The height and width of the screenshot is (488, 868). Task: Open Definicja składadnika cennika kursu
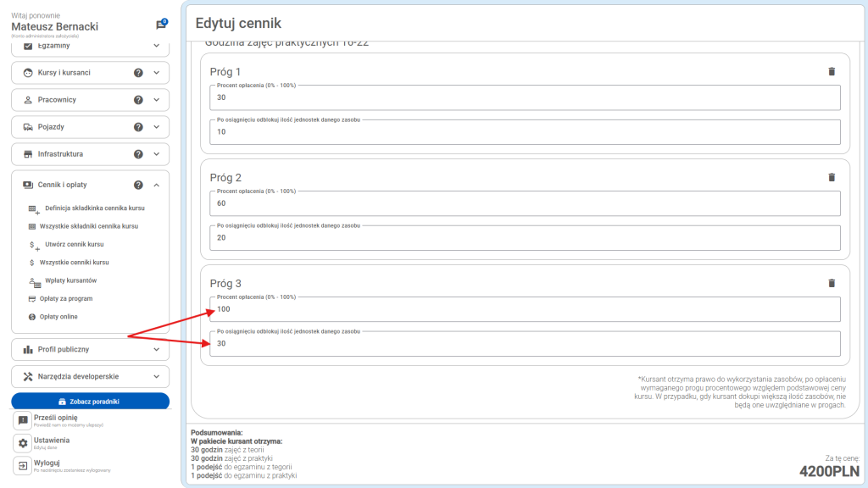[x=95, y=208]
